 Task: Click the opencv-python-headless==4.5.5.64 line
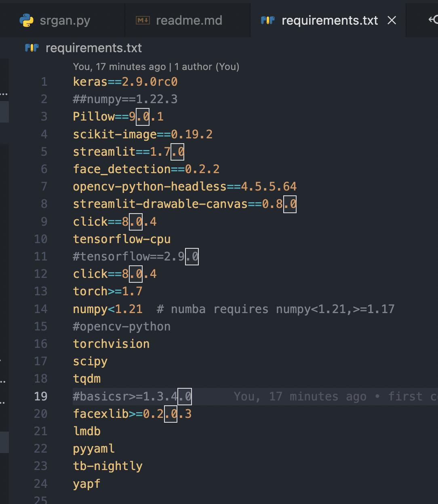pos(185,186)
